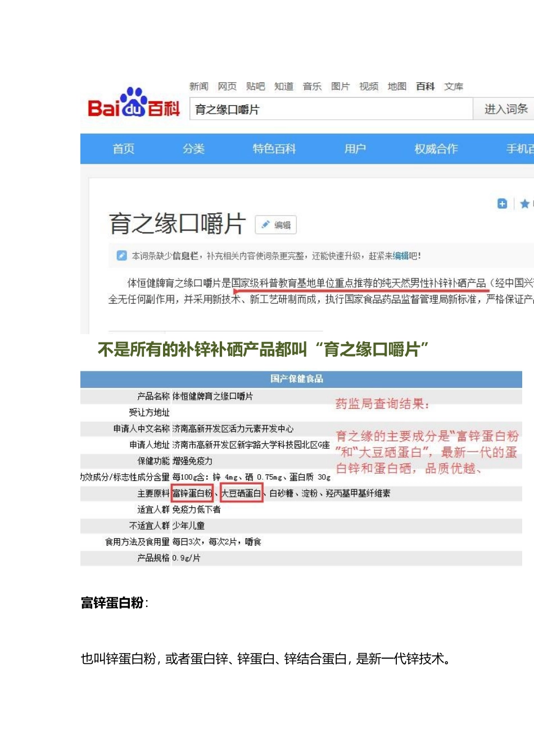Open the 新闻 search category
534x756 pixels.
[198, 86]
